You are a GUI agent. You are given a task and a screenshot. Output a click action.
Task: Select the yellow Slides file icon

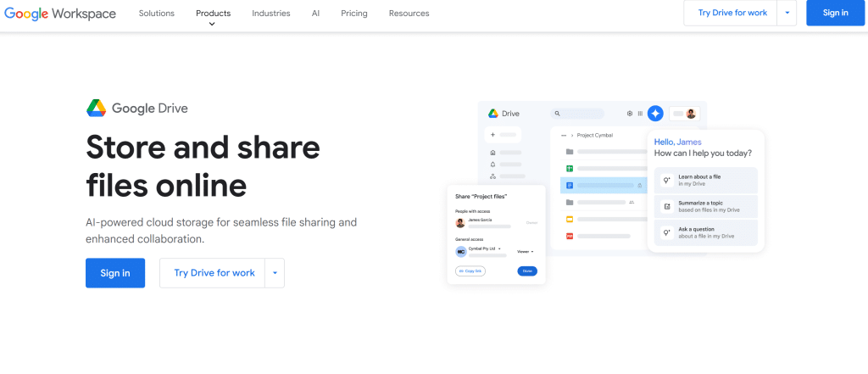point(569,220)
